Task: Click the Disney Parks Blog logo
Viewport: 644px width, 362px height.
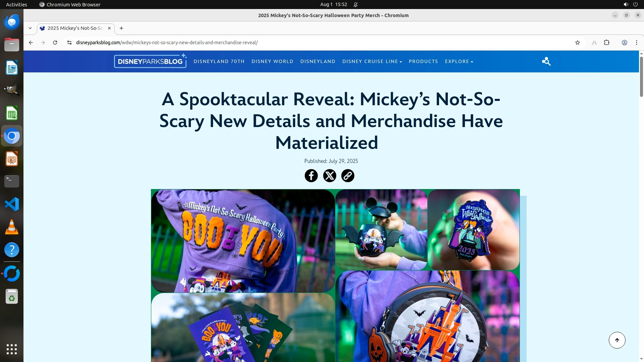Action: click(150, 61)
